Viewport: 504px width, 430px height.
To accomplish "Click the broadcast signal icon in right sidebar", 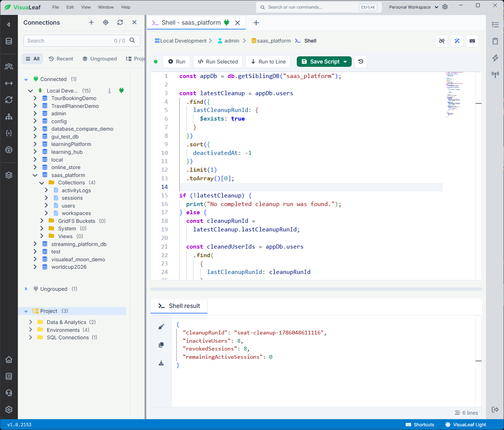I will [495, 75].
